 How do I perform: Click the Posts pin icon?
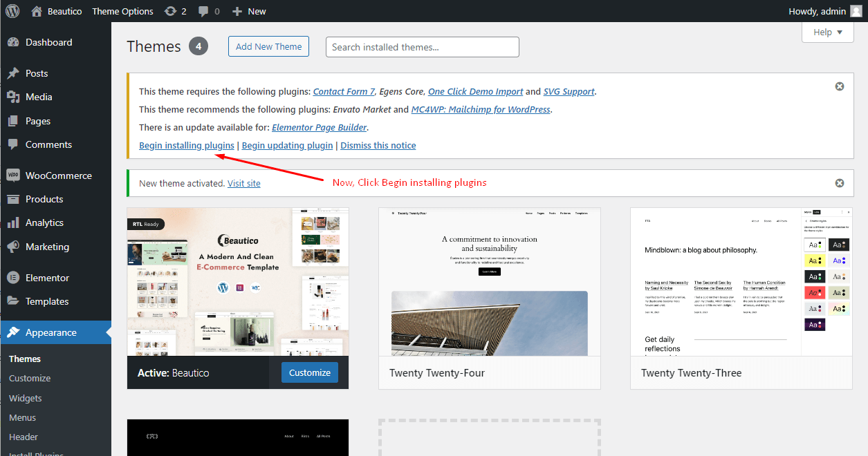[13, 73]
